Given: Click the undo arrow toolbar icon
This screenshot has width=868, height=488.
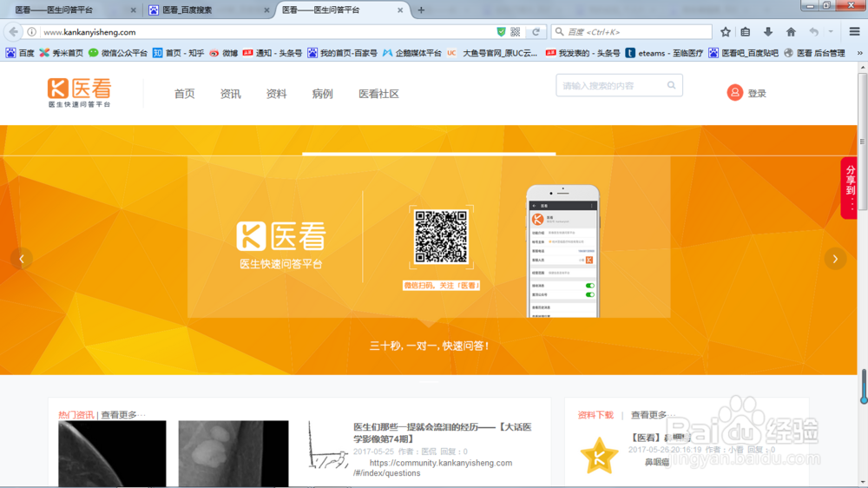Looking at the screenshot, I should (813, 32).
